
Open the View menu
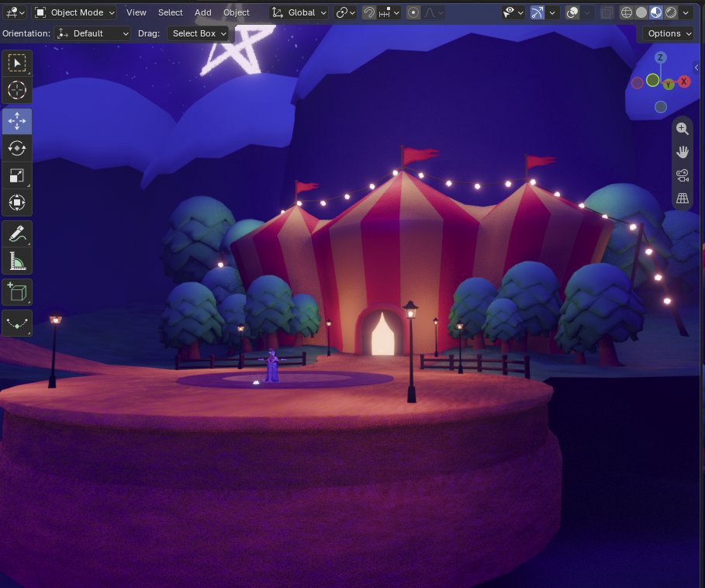click(x=137, y=12)
